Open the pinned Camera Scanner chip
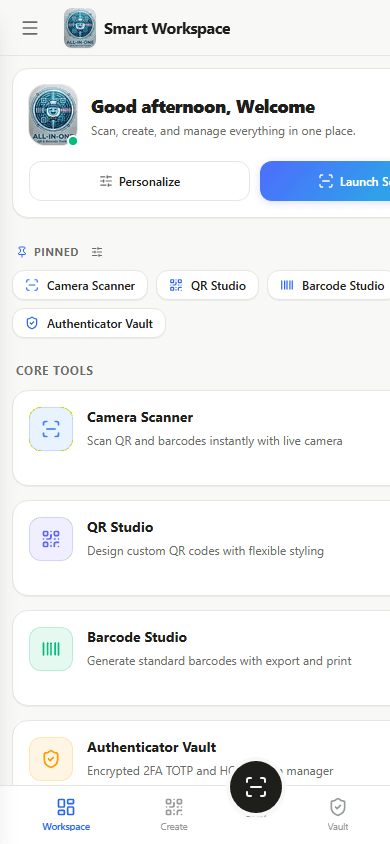Viewport: 390px width, 844px height. pos(80,285)
